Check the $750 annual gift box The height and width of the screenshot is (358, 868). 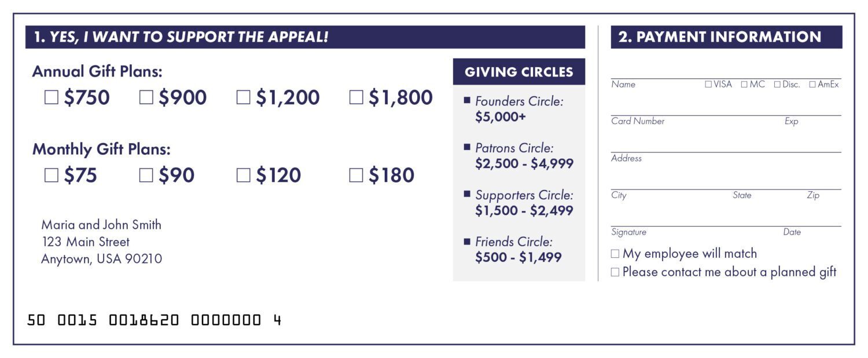pyautogui.click(x=52, y=98)
